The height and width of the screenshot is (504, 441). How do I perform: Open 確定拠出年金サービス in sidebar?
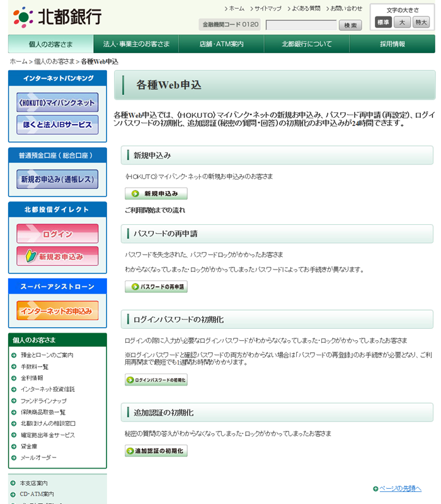[48, 435]
